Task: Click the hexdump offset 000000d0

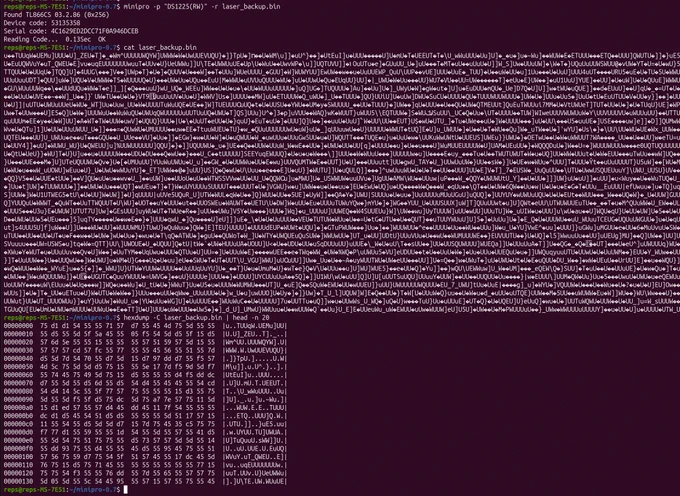Action: tap(18, 433)
